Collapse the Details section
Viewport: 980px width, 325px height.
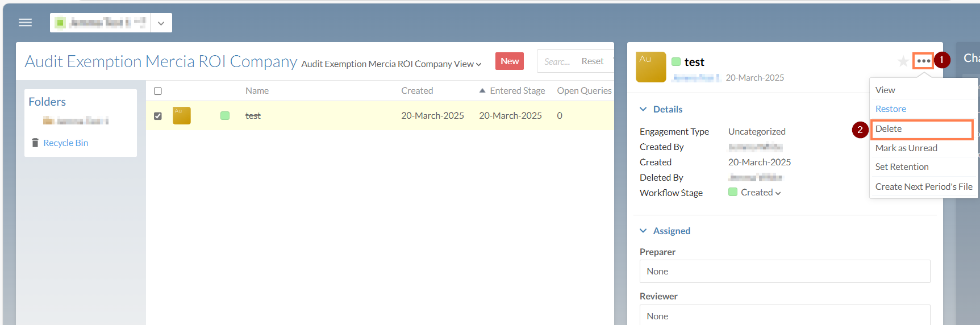[x=643, y=109]
